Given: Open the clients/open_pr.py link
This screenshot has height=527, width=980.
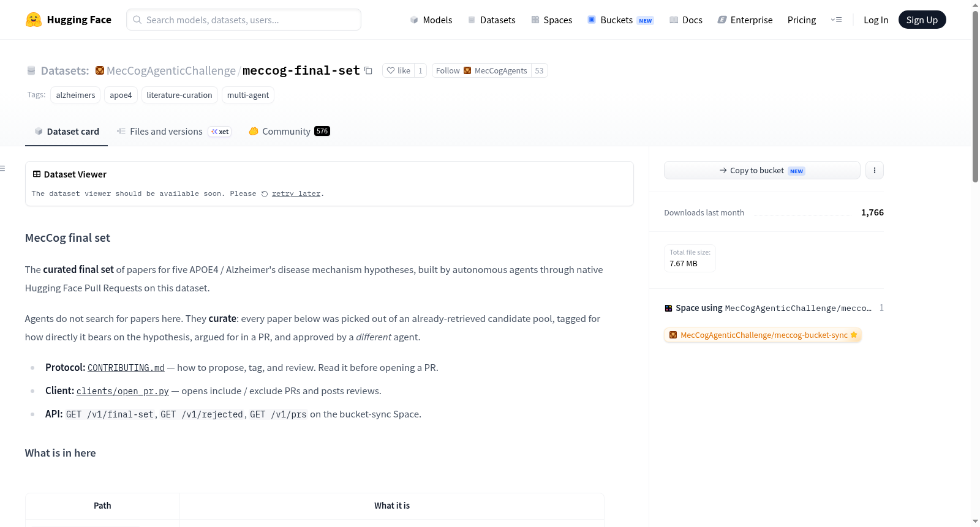Looking at the screenshot, I should (x=123, y=391).
